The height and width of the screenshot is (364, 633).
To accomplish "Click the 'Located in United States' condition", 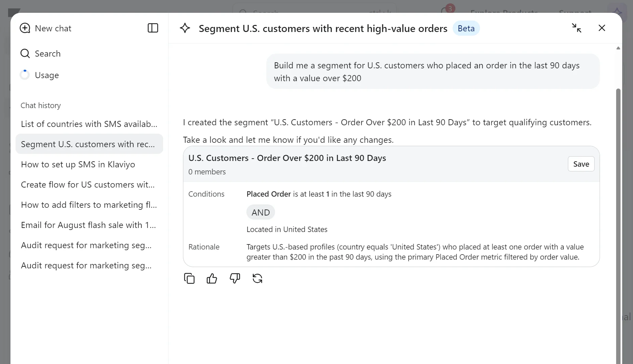I will click(x=287, y=229).
